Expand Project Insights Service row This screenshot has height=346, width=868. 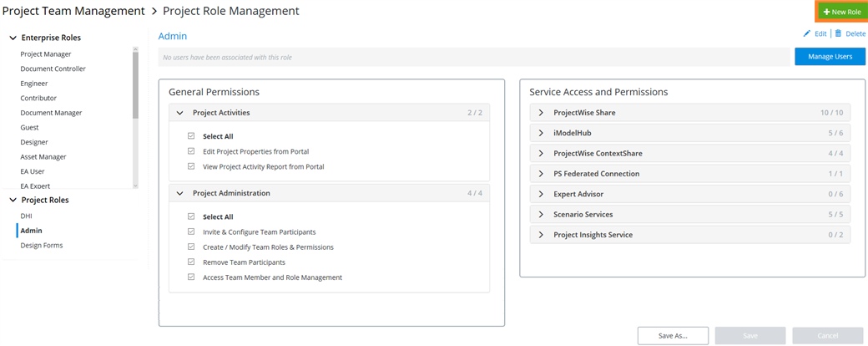pyautogui.click(x=541, y=235)
